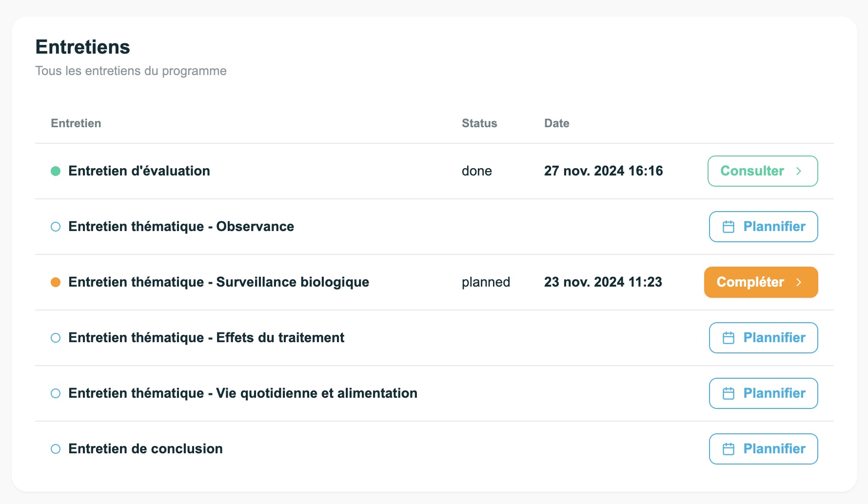Click empty circle beside Entretien de conclusion

pos(56,449)
